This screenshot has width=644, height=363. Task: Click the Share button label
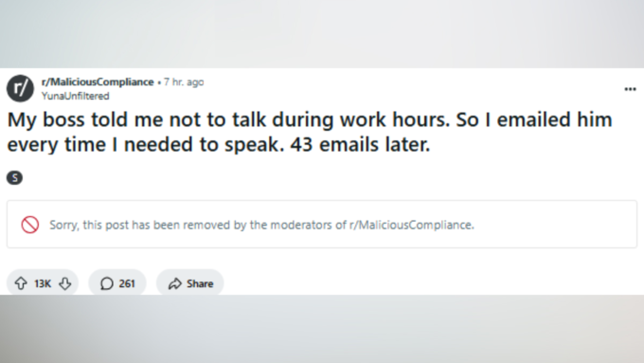coord(200,283)
